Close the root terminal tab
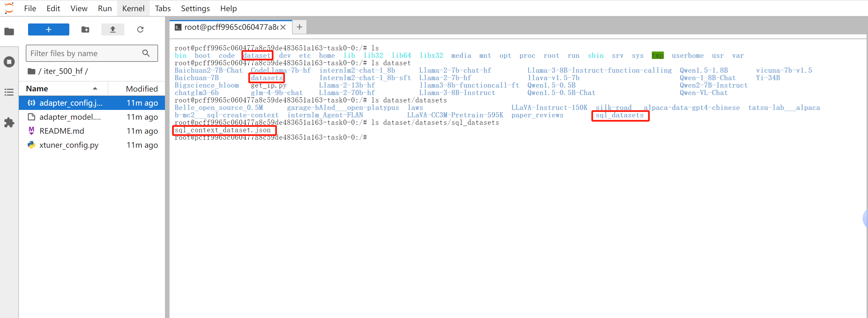The height and width of the screenshot is (318, 868). tap(283, 27)
